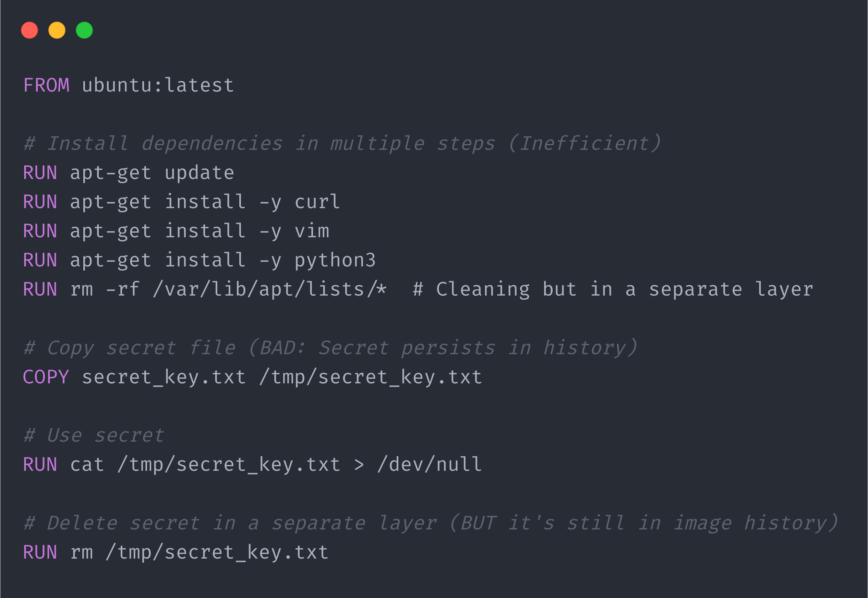Click the RUN keyword on the last line
Viewport: 868px width, 598px height.
(40, 553)
